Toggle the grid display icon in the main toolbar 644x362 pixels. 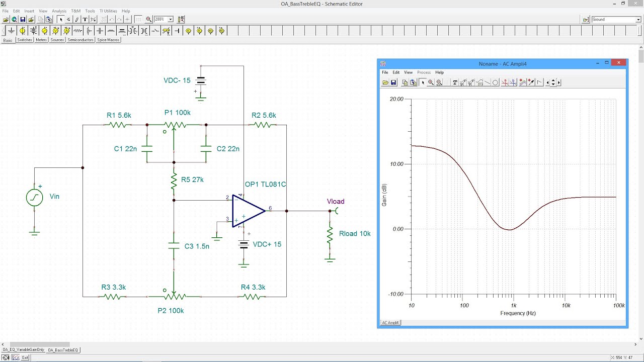click(x=138, y=20)
